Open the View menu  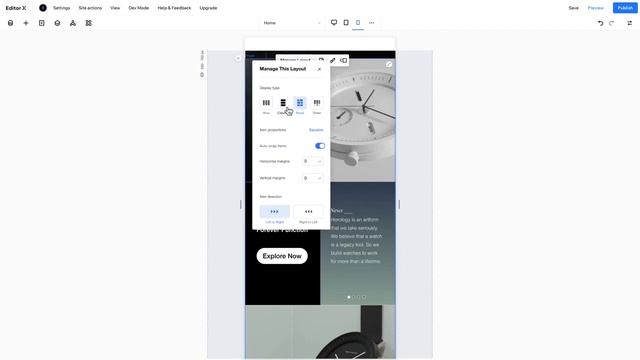pyautogui.click(x=115, y=8)
